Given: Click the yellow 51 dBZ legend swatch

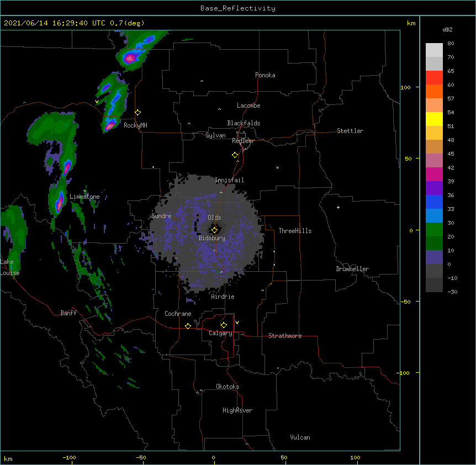Looking at the screenshot, I should point(434,119).
